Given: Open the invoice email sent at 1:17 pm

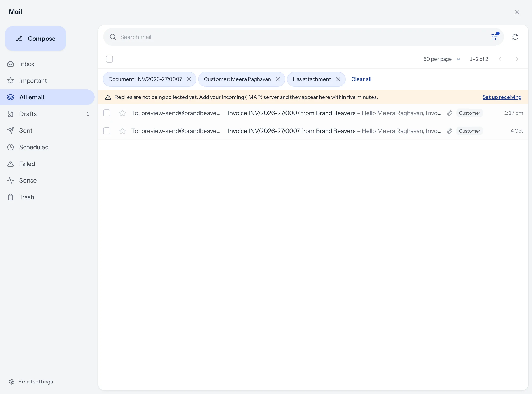Looking at the screenshot, I should [x=313, y=113].
